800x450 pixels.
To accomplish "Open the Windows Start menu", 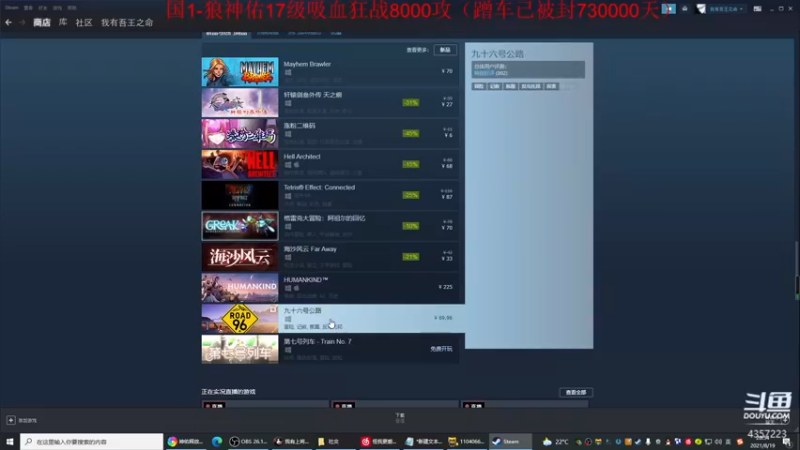I will (x=10, y=441).
